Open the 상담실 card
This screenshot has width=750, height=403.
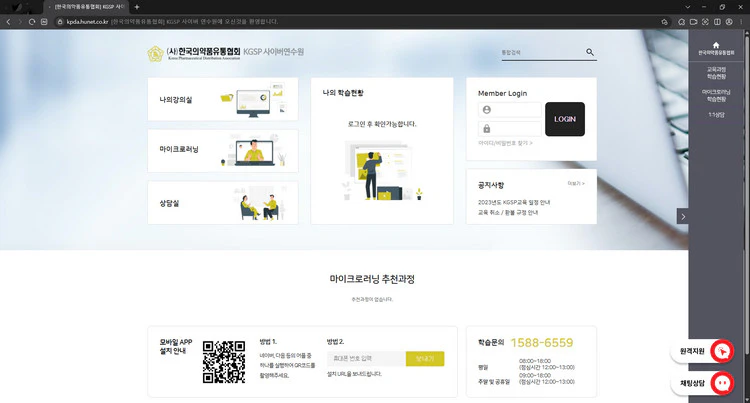[222, 203]
